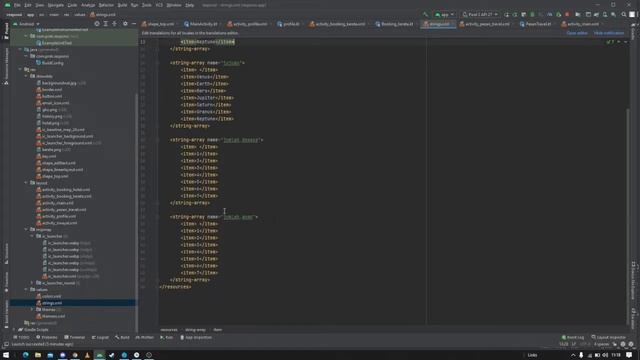Click the VLC cone icon in taskbar

[x=87, y=355]
